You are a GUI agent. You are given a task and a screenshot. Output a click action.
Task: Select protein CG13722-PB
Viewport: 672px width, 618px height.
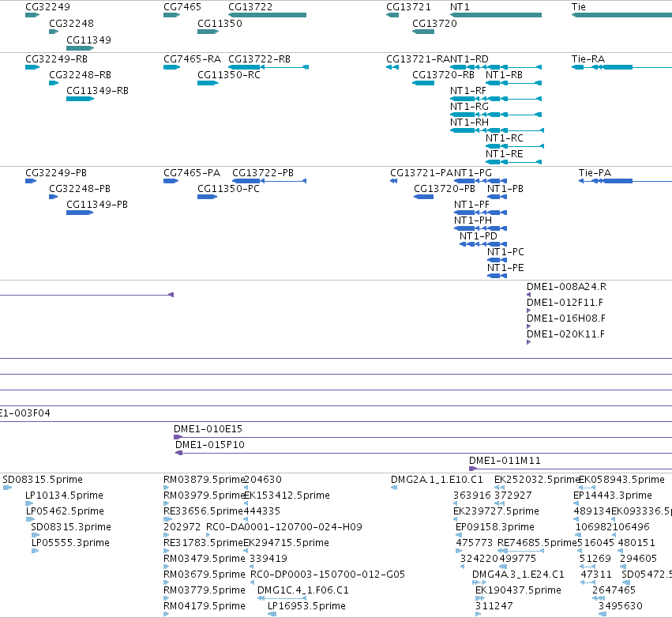click(263, 173)
